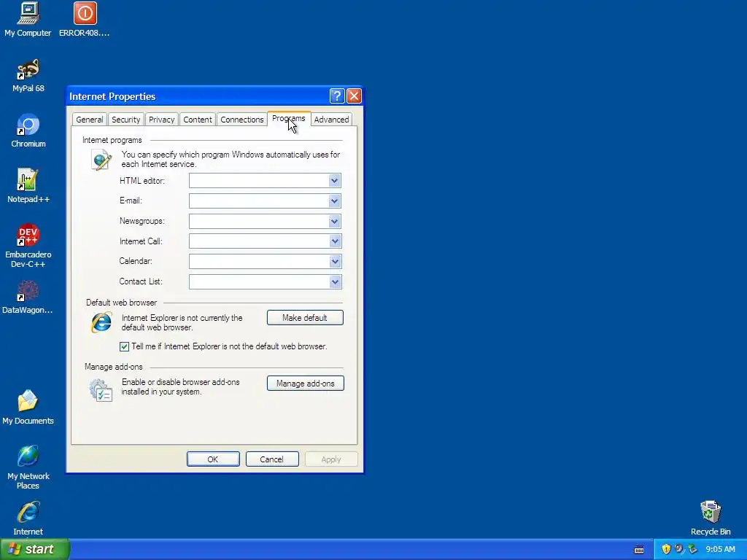Expand the Calendar dropdown

point(334,262)
